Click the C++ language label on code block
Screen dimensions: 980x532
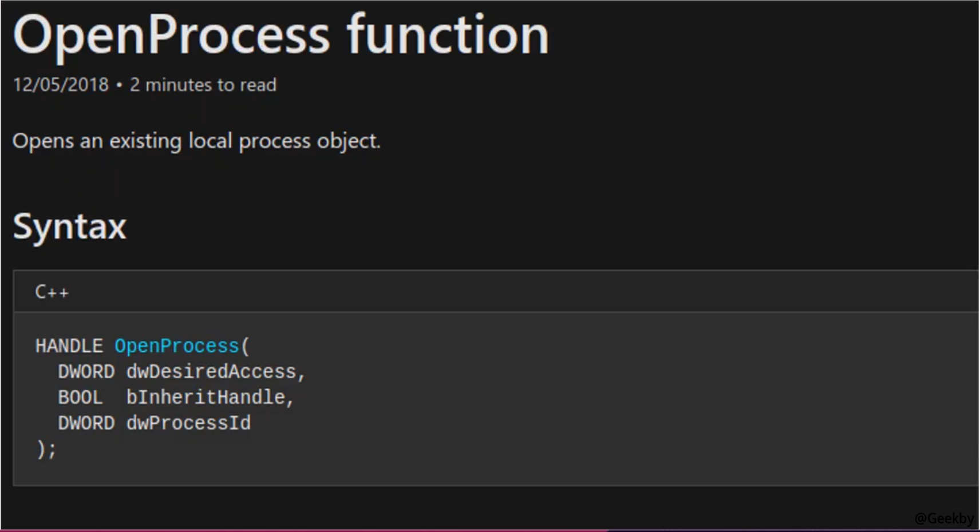pos(52,292)
